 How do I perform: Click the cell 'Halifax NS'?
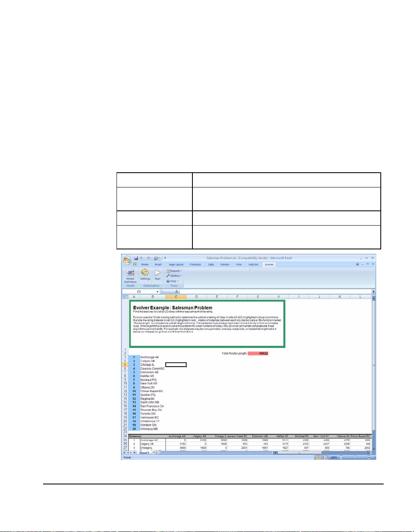(147, 376)
